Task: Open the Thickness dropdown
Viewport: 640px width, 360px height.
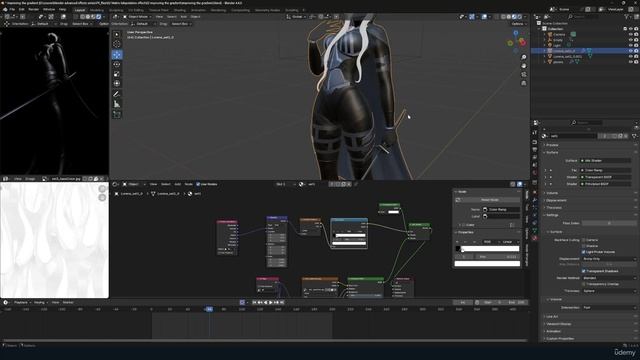Action: coord(609,291)
